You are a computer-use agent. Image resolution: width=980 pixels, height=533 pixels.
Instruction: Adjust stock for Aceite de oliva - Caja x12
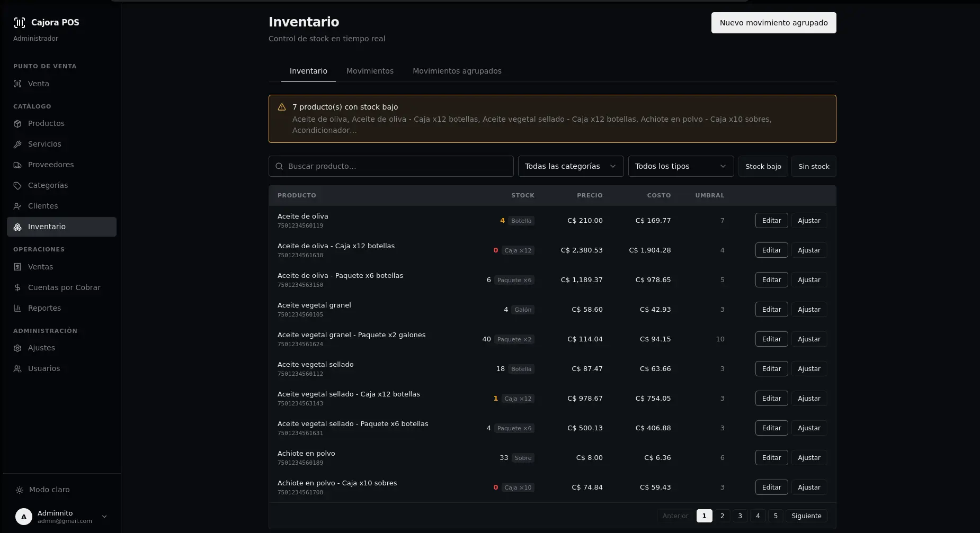pos(809,250)
